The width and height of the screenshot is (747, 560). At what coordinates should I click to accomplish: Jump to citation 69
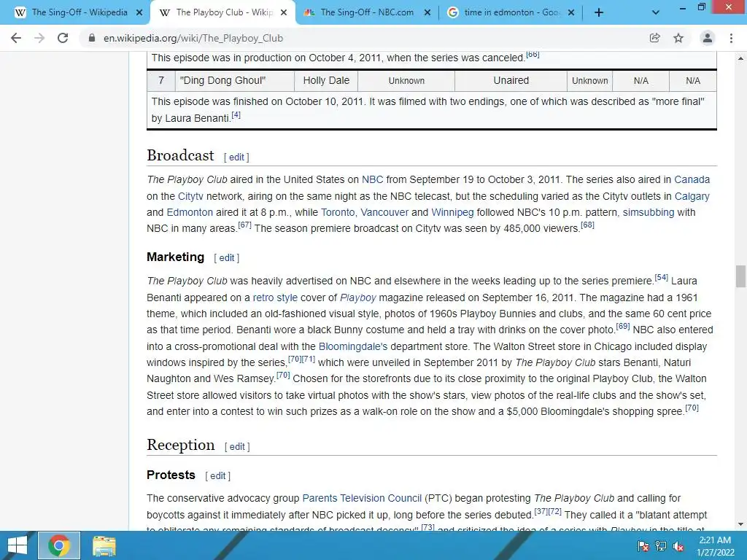click(623, 326)
